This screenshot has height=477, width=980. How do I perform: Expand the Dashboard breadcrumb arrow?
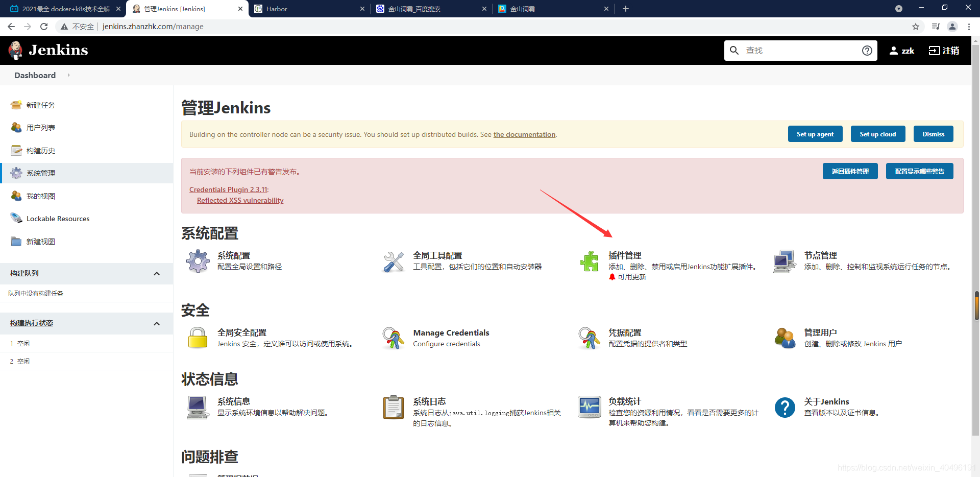(68, 75)
